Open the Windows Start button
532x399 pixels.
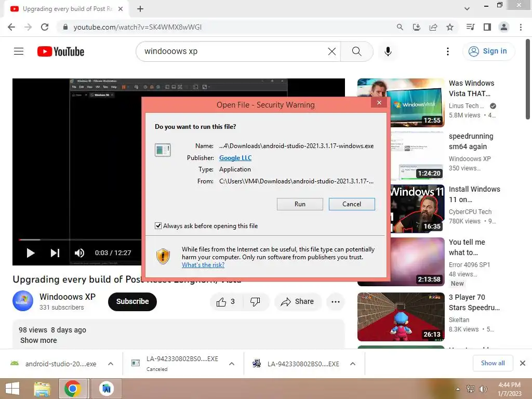click(x=12, y=389)
